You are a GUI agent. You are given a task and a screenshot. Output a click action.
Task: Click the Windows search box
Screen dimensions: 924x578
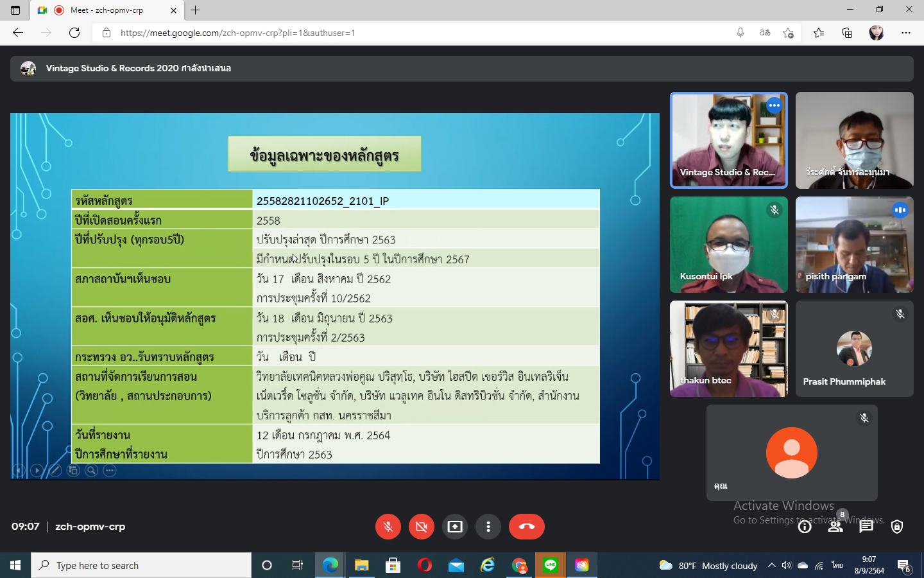[x=141, y=565]
